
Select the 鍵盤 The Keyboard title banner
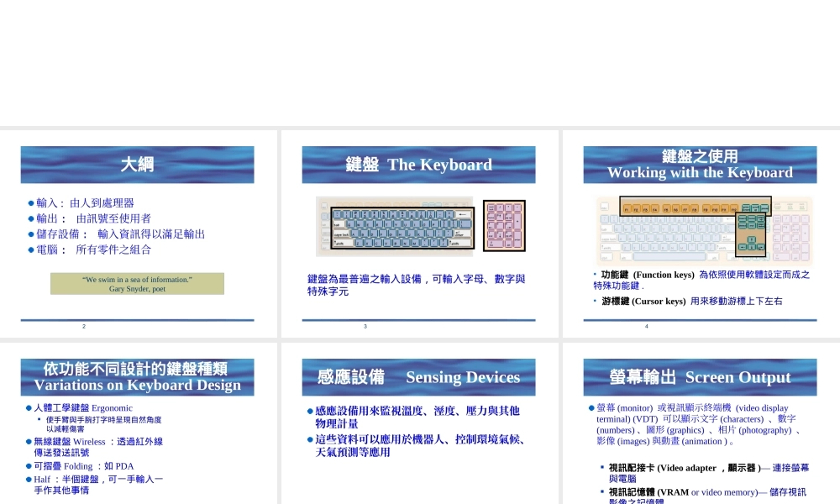point(418,164)
